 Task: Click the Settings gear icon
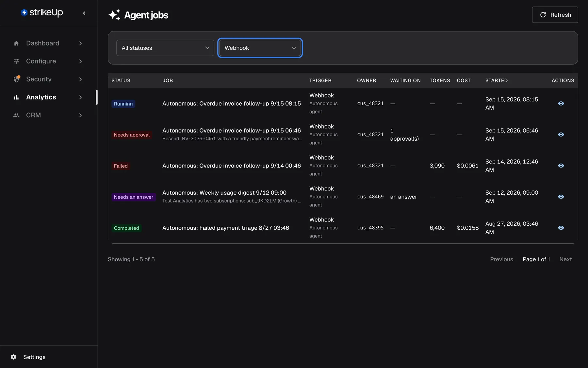click(x=13, y=357)
